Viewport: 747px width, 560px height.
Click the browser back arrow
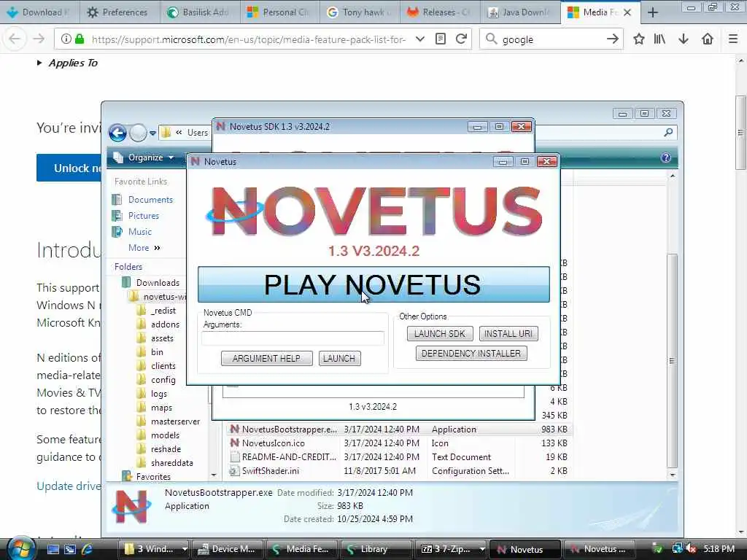(x=15, y=39)
